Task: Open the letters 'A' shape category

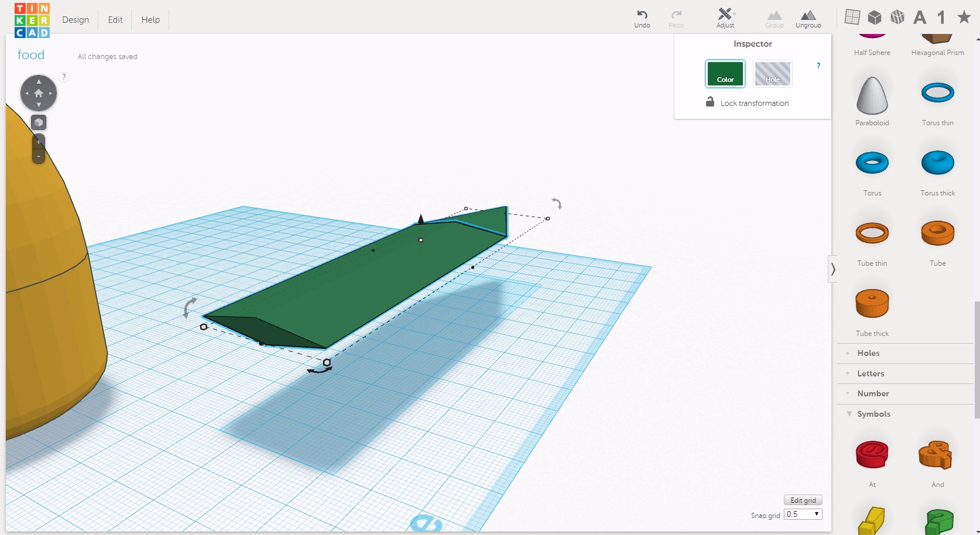Action: (920, 18)
